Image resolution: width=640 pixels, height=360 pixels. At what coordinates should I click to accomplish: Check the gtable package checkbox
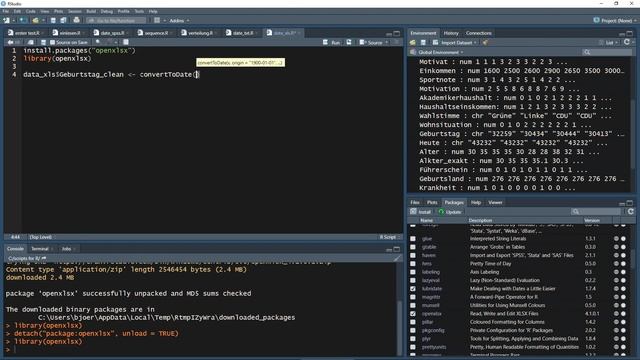pos(413,247)
